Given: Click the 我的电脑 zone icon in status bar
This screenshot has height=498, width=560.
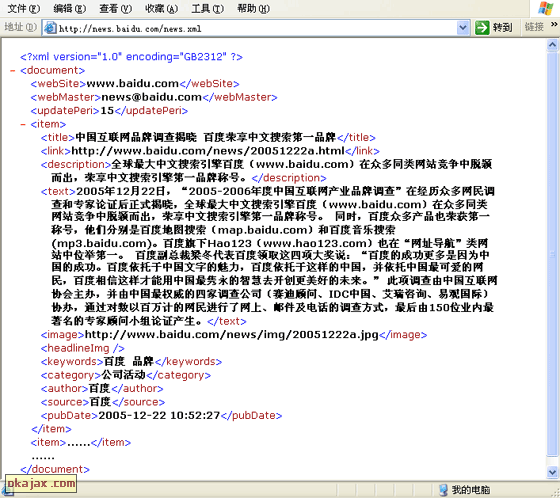Looking at the screenshot, I should [x=443, y=489].
